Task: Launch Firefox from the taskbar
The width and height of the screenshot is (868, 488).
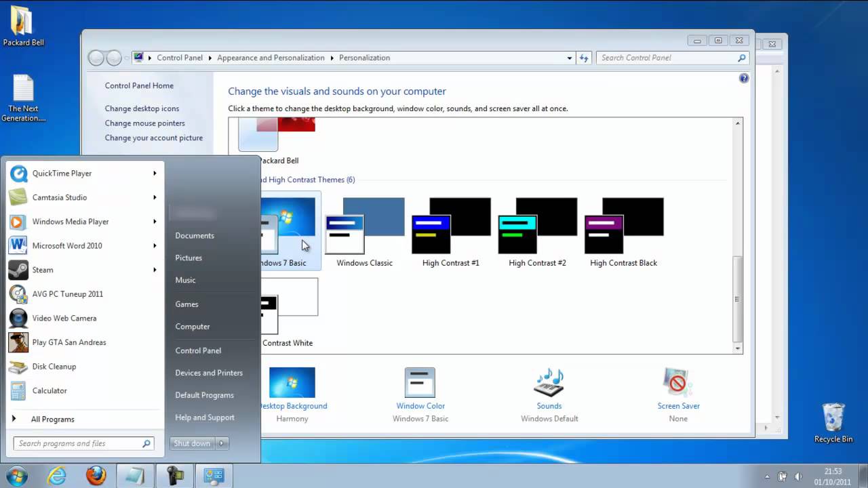Action: (x=96, y=476)
